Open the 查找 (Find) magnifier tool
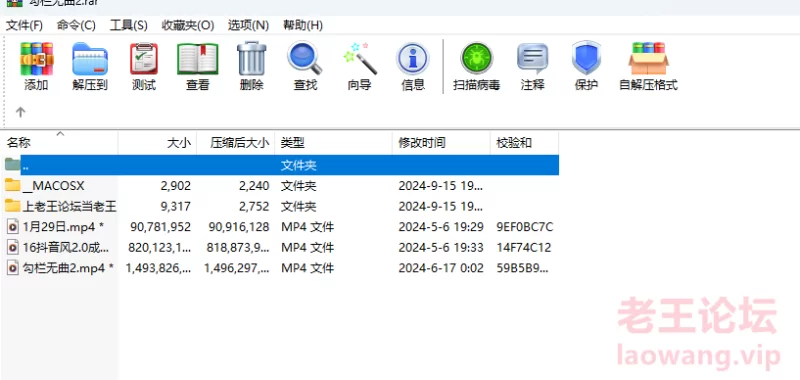The image size is (800, 380). click(305, 59)
